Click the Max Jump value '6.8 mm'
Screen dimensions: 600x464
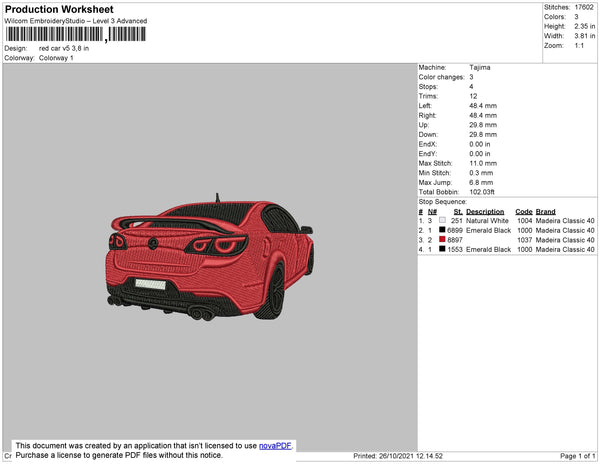(x=481, y=182)
